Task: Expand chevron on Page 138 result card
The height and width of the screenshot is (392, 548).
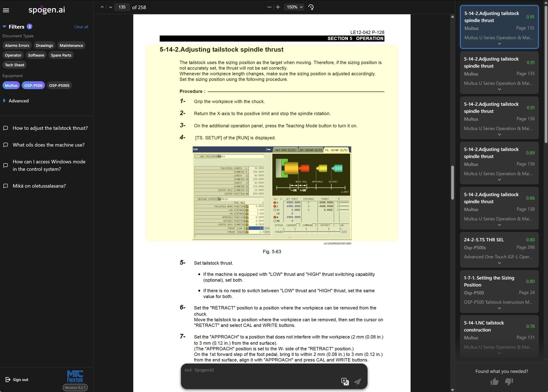Action: click(x=499, y=225)
